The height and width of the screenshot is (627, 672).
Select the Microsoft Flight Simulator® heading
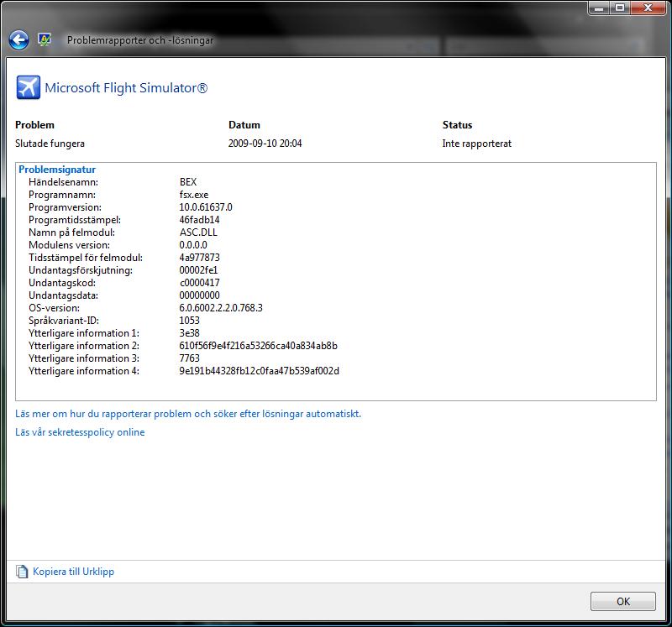pos(126,88)
